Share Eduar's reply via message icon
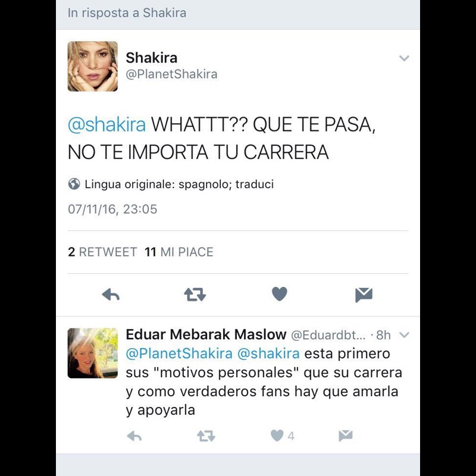This screenshot has height=476, width=476. tap(346, 436)
